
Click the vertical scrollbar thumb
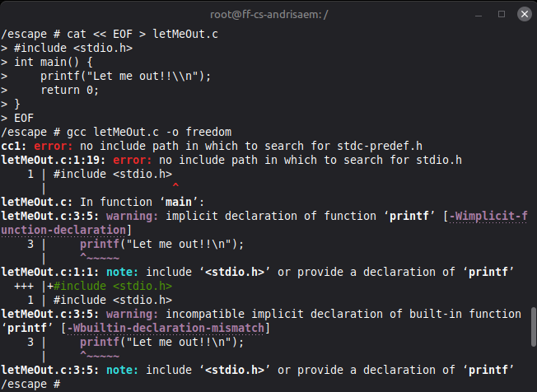click(x=533, y=327)
